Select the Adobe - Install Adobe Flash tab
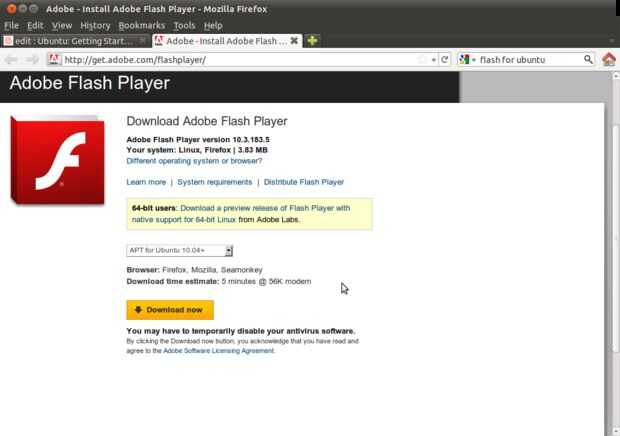Image resolution: width=620 pixels, height=436 pixels. 227,41
